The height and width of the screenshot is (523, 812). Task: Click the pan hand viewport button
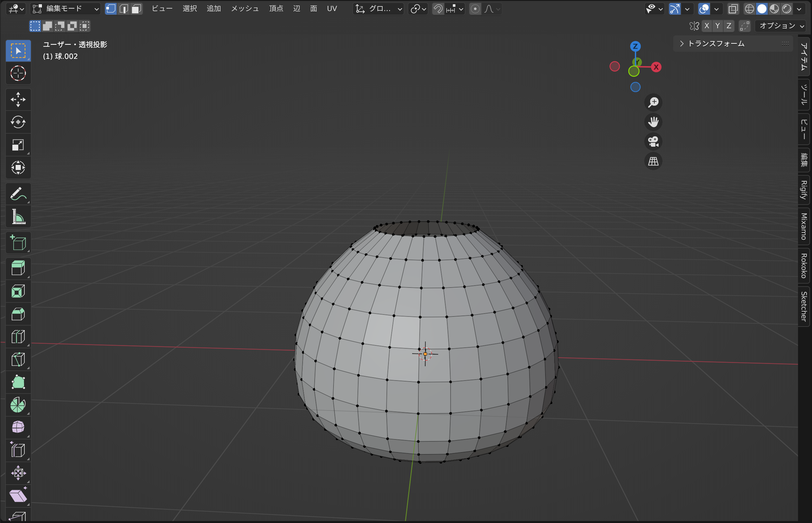tap(653, 122)
